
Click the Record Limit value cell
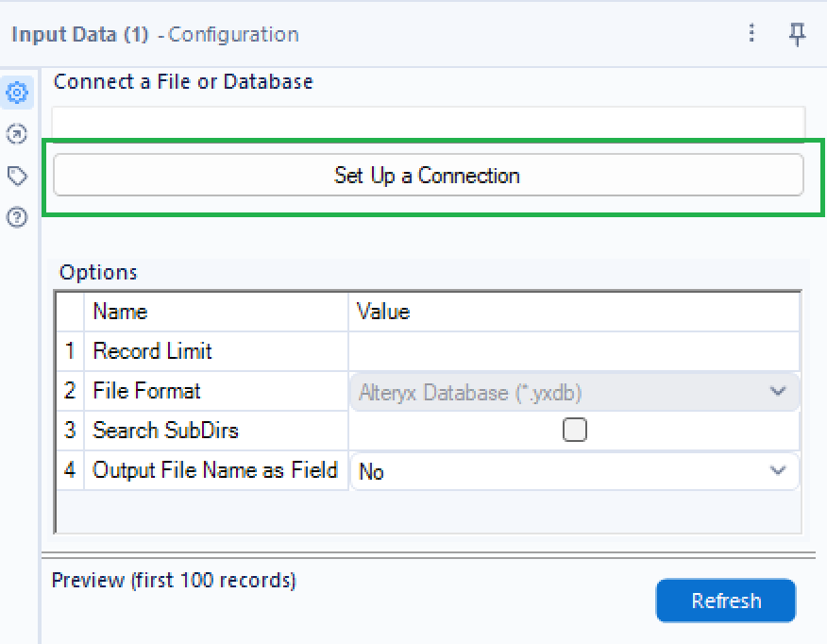click(x=574, y=351)
